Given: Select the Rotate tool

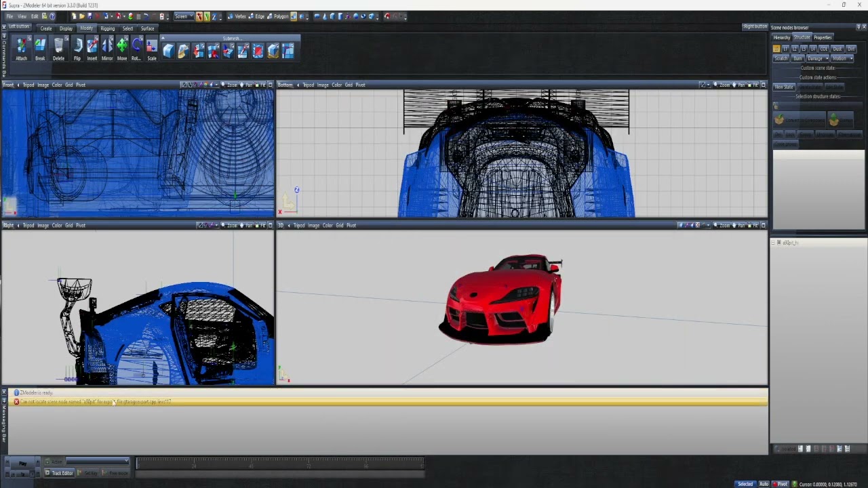Looking at the screenshot, I should pyautogui.click(x=137, y=49).
